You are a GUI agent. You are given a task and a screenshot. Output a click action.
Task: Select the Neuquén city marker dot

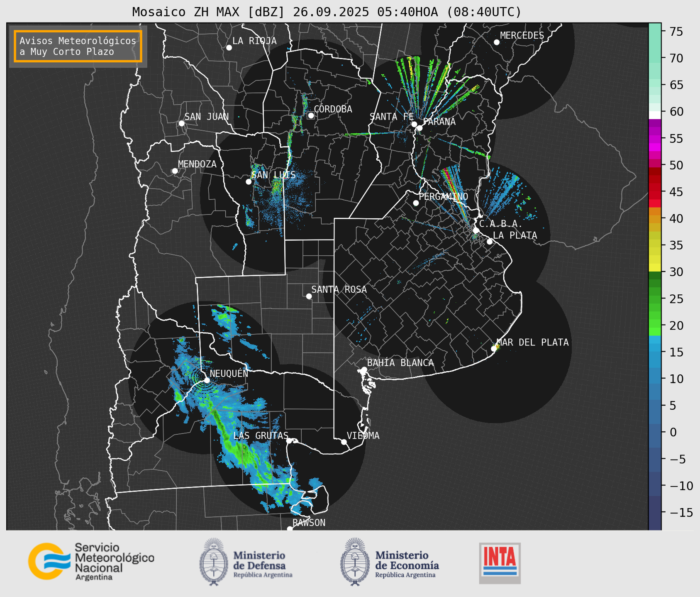(x=207, y=380)
